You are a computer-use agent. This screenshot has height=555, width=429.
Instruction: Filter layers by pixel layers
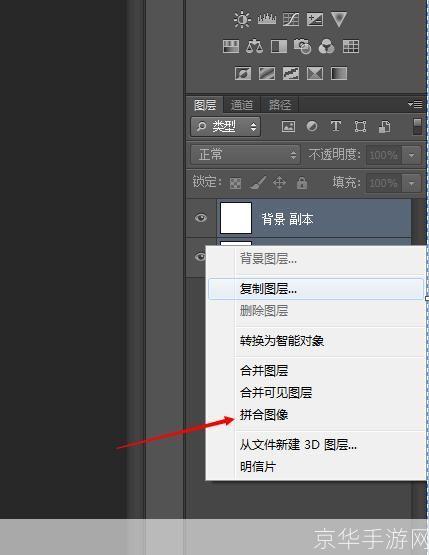288,126
